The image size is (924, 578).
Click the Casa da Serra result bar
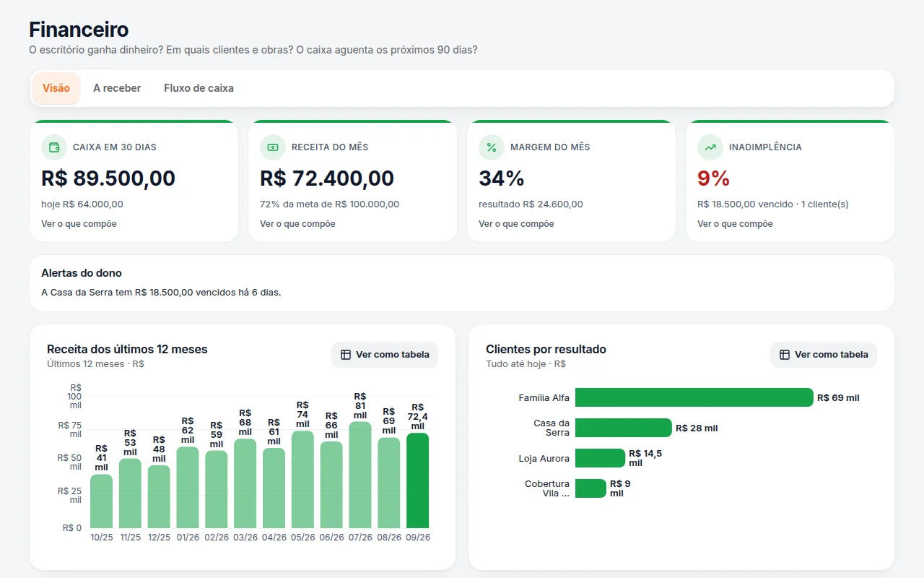coord(624,428)
